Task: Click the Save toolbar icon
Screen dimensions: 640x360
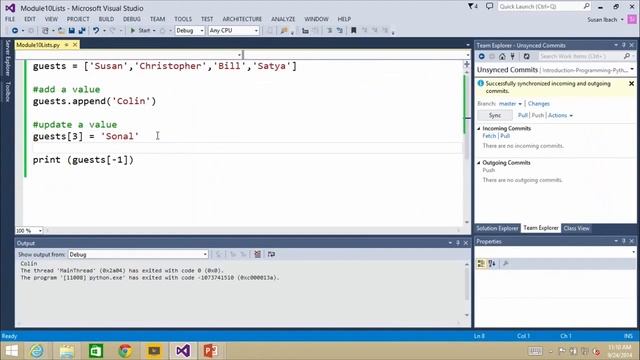Action: pos(71,31)
